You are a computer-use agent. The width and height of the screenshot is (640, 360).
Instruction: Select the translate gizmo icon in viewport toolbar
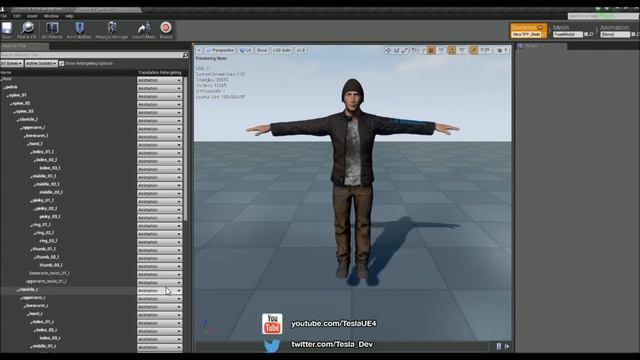click(x=388, y=50)
